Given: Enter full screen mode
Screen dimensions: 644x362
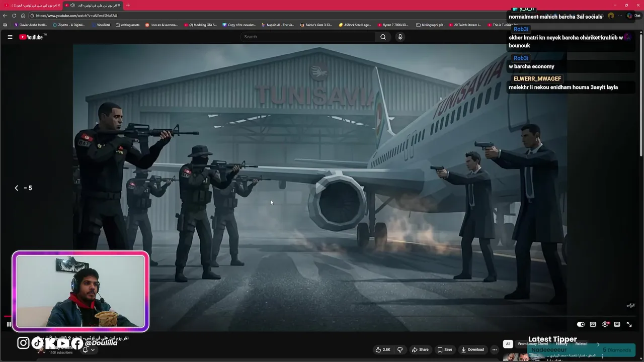Looking at the screenshot, I should click(x=629, y=324).
